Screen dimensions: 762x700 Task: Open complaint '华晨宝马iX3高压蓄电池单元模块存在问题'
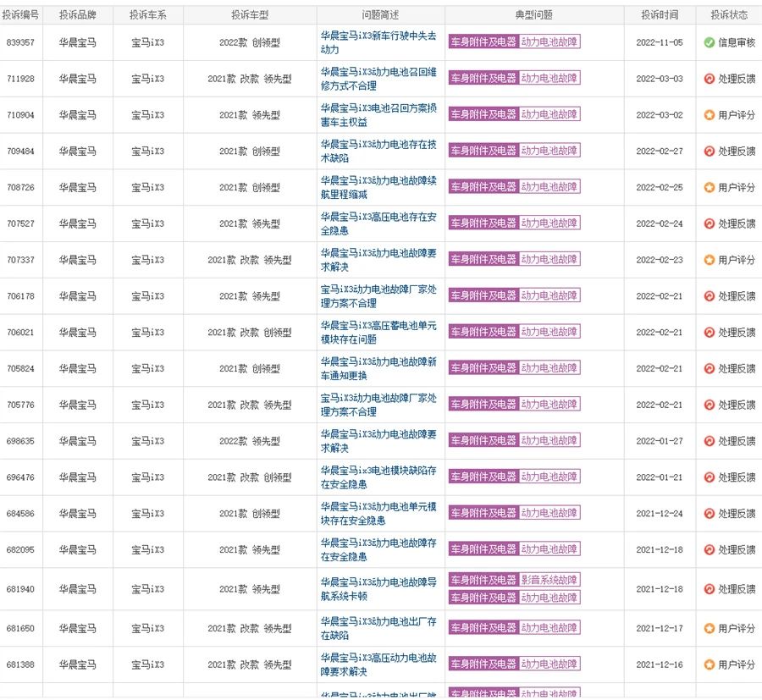point(378,333)
